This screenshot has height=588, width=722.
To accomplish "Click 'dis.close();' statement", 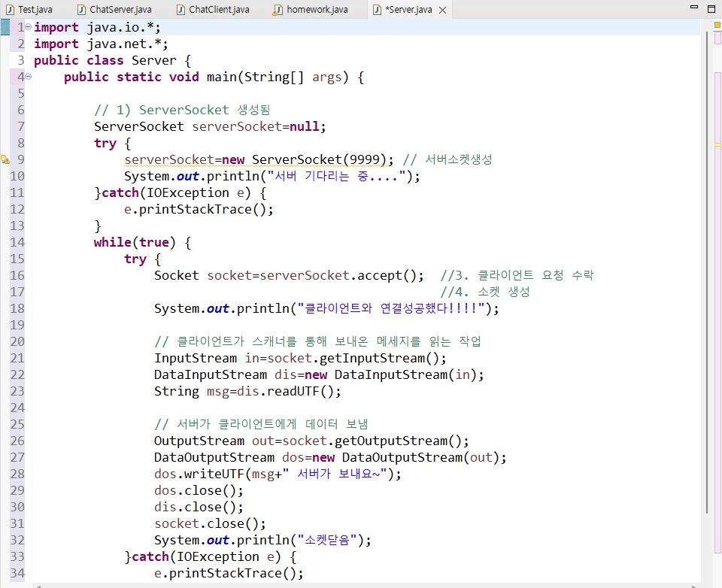I will pyautogui.click(x=199, y=507).
